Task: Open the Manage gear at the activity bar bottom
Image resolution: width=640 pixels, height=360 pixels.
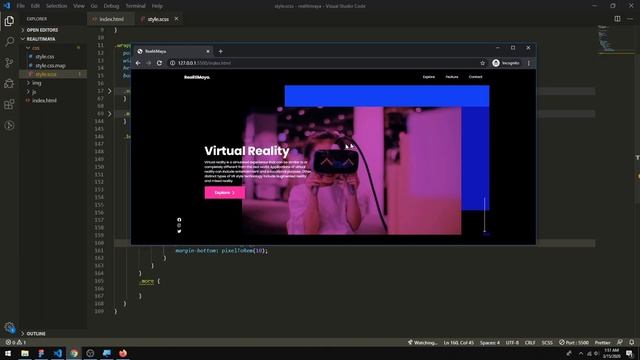Action: point(9,327)
